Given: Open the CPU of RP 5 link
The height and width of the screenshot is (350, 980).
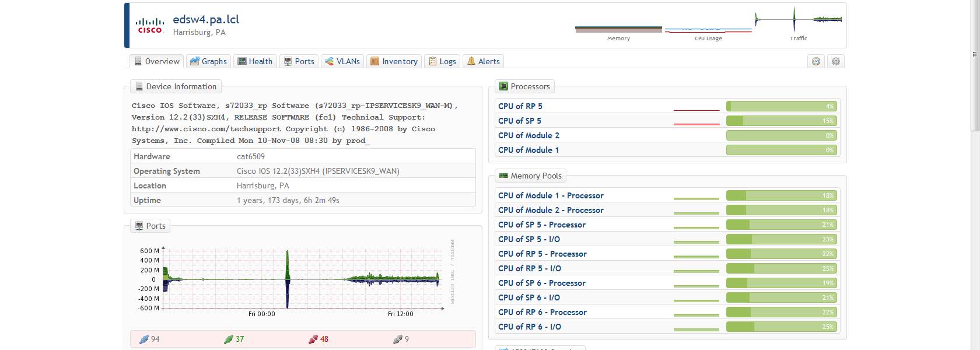Looking at the screenshot, I should 520,106.
